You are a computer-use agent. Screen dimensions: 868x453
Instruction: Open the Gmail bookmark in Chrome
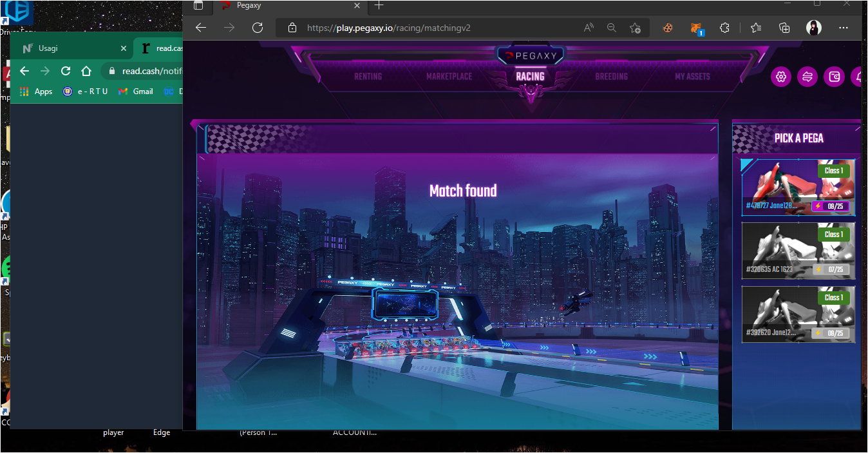click(x=136, y=92)
